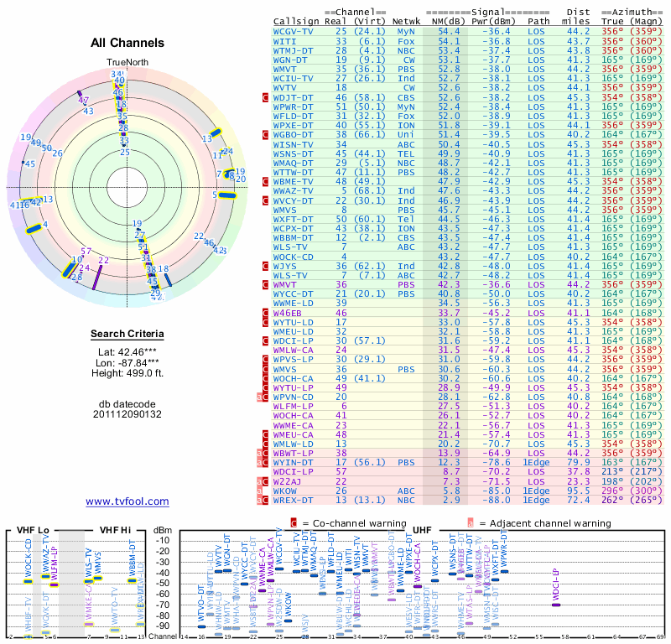Screen dimensions: 671x644
Task: Select WTTW-DT callsign in the table
Action: (293, 173)
